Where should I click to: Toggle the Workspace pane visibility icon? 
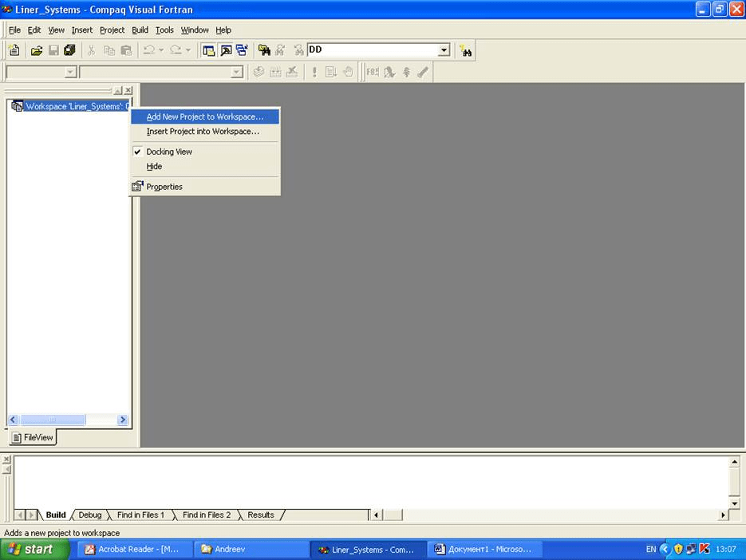209,49
